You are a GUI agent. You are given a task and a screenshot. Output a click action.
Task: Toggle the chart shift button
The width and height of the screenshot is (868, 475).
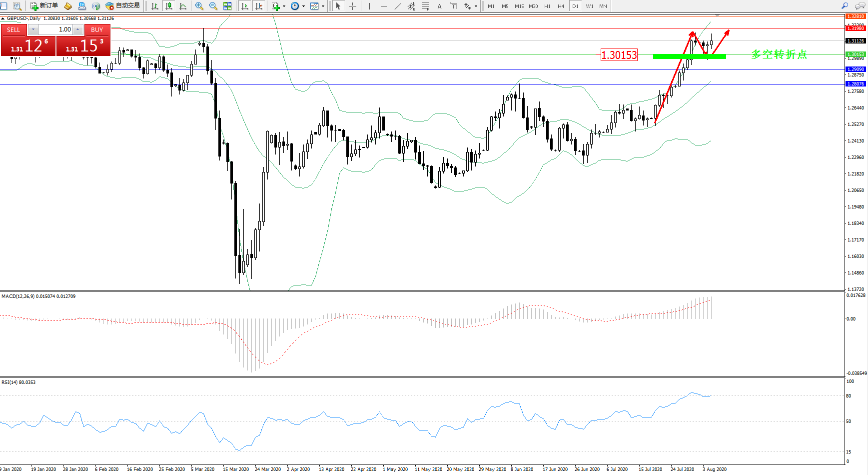tap(259, 6)
